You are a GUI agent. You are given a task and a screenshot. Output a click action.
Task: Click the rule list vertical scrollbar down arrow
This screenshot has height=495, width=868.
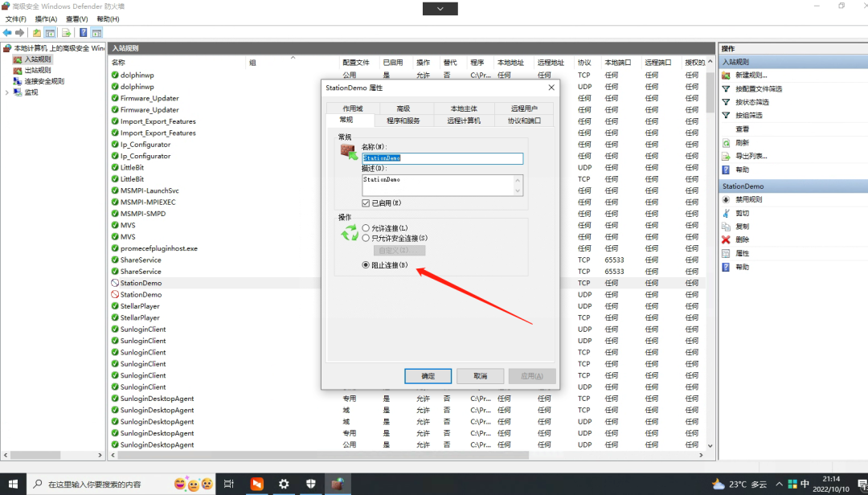pos(710,446)
